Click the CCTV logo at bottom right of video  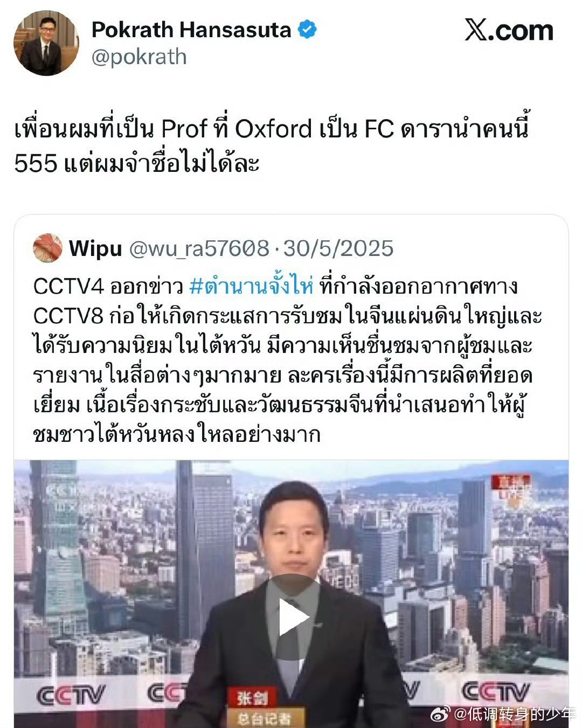pos(496,692)
